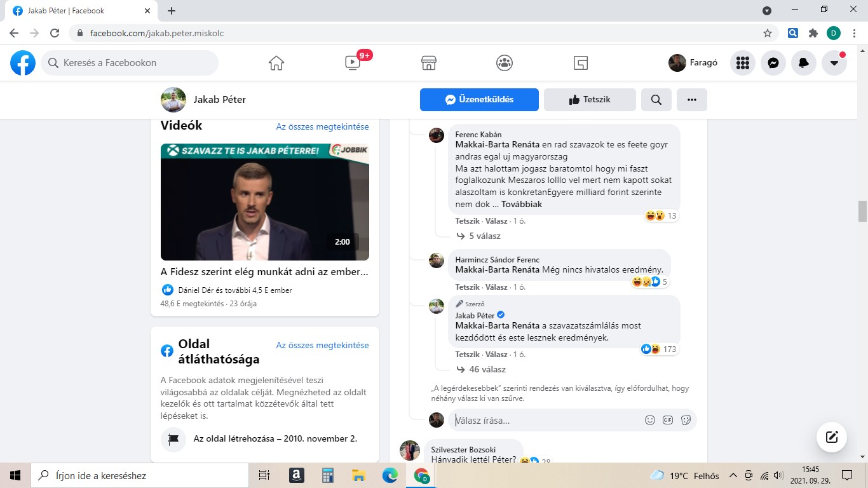Open the account dropdown arrow
Viewport: 868px width, 488px height.
pyautogui.click(x=834, y=63)
